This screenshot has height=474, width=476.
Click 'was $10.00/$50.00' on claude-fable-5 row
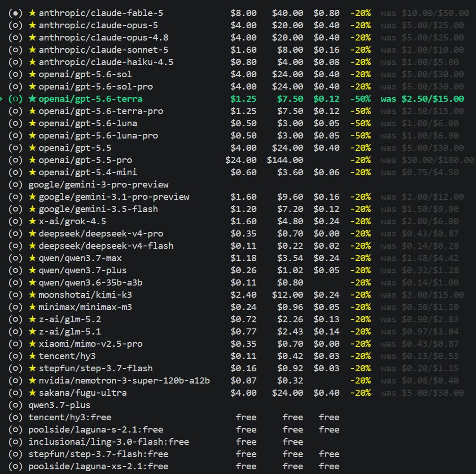click(425, 13)
